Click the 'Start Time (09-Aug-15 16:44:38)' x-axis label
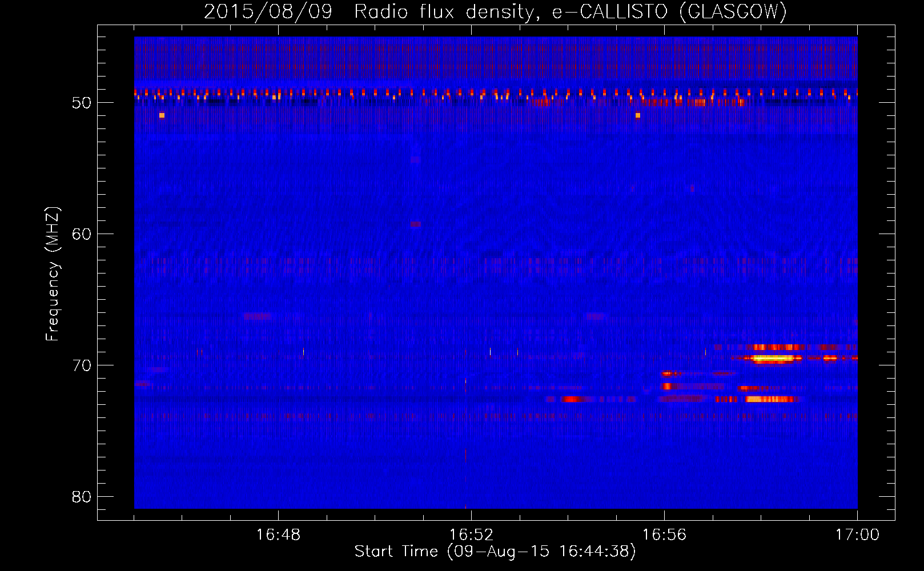 [495, 552]
